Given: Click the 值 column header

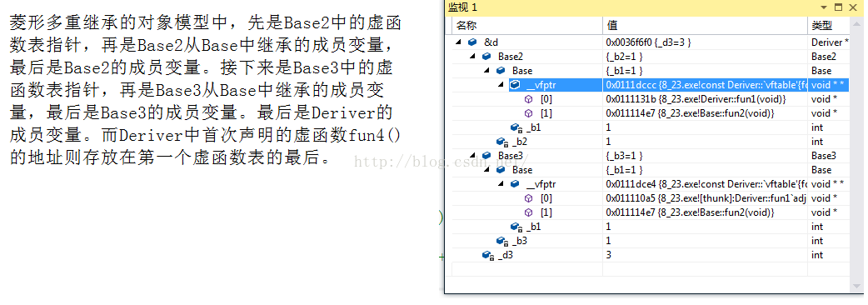Looking at the screenshot, I should (705, 26).
